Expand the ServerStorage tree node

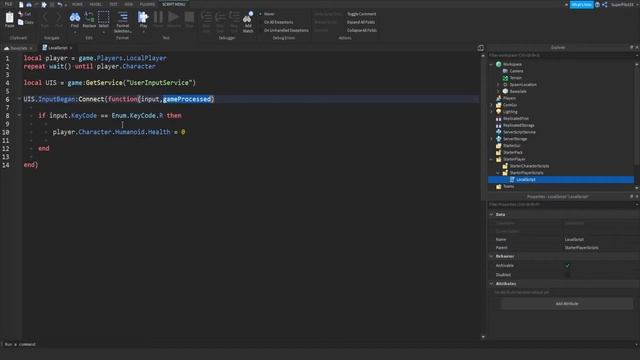[x=491, y=139]
